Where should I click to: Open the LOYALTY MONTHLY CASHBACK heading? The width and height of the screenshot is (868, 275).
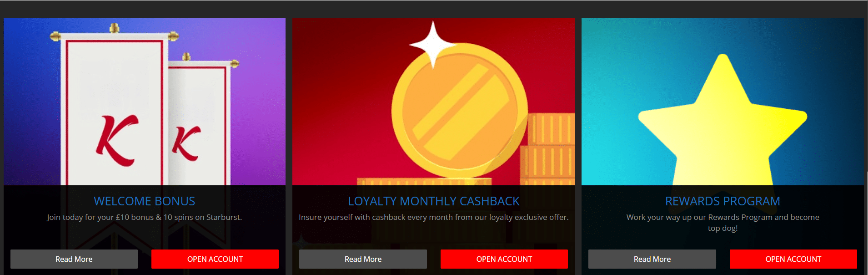pos(433,201)
